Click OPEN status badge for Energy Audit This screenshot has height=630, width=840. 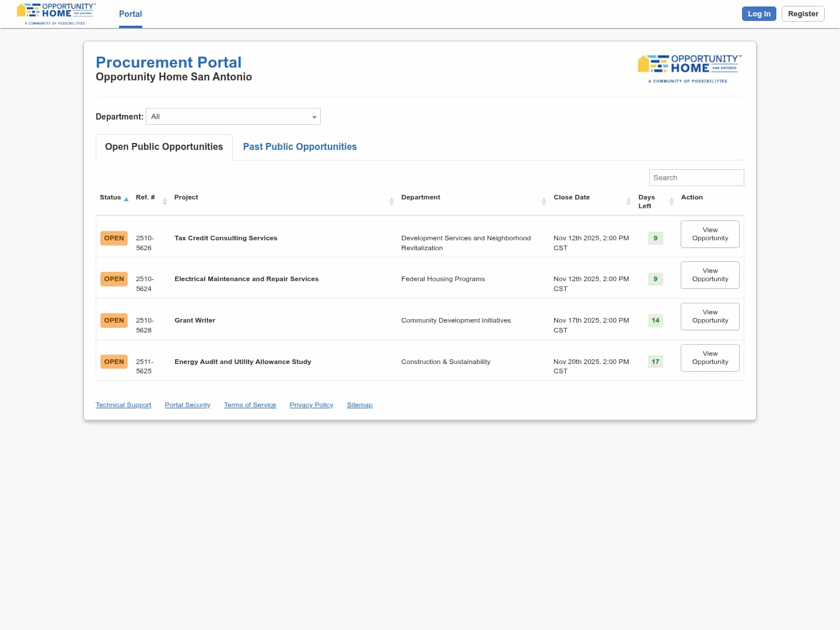tap(114, 362)
